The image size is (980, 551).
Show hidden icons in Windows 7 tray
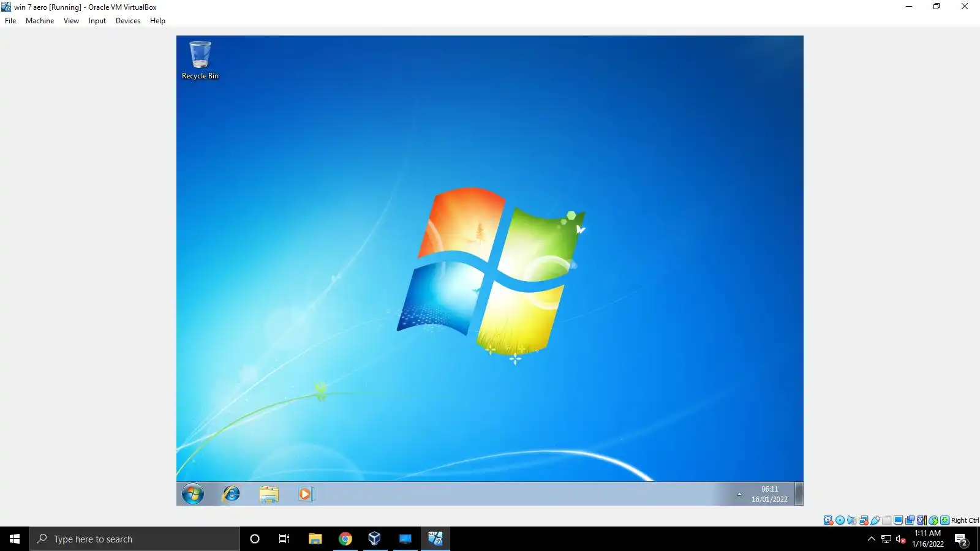[x=739, y=494]
